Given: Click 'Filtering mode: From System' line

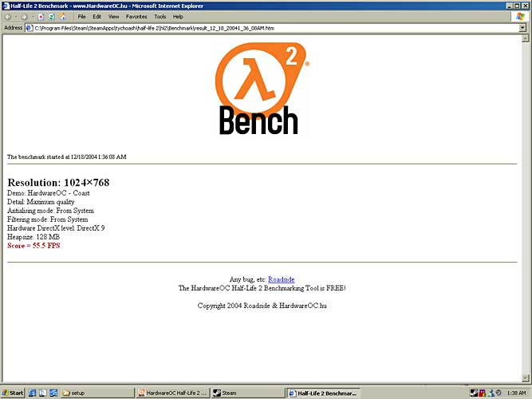Looking at the screenshot, I should click(48, 219).
